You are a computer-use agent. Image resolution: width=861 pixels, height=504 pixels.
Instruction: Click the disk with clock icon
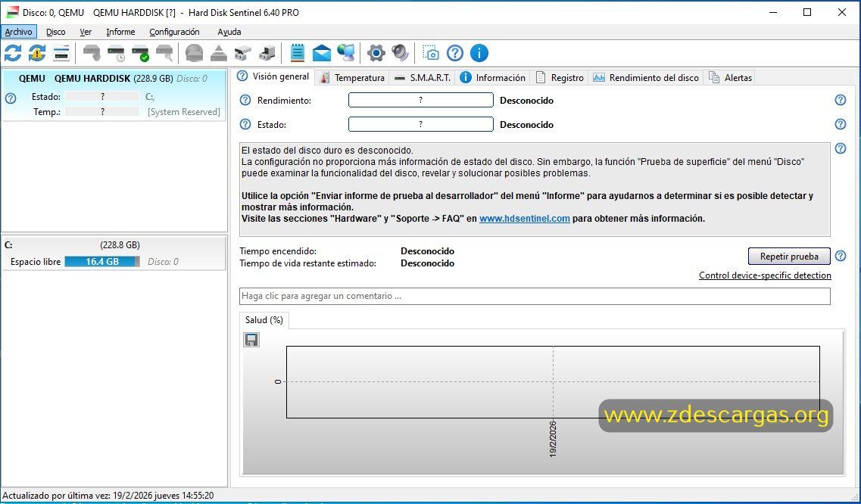click(x=117, y=53)
